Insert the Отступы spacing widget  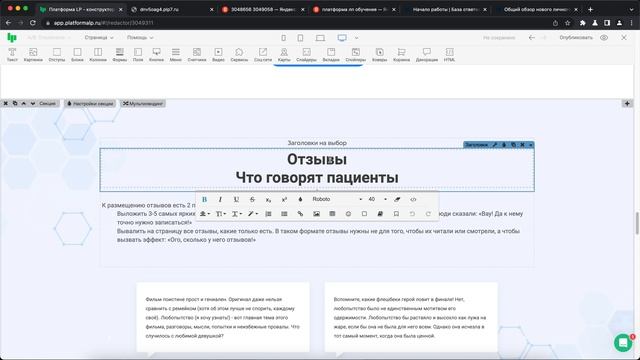[x=57, y=55]
